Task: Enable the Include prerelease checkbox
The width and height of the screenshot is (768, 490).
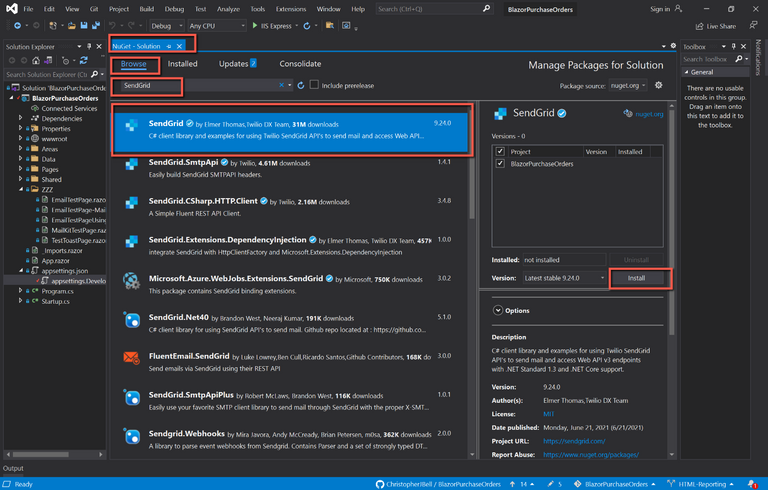Action: (x=315, y=85)
